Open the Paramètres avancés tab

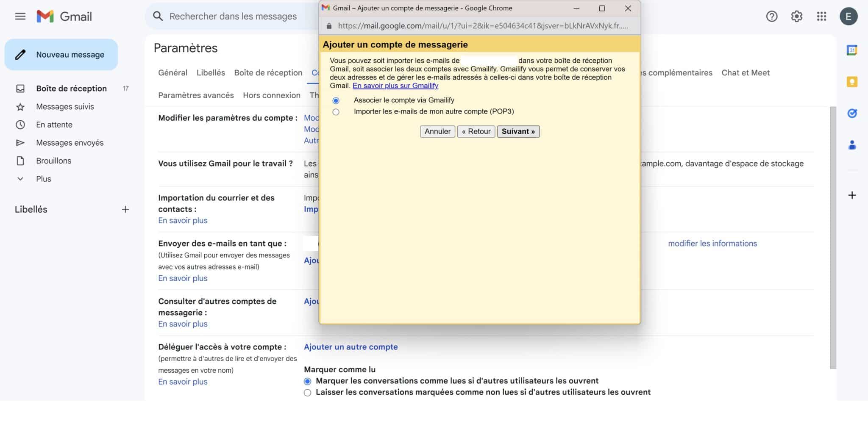196,95
